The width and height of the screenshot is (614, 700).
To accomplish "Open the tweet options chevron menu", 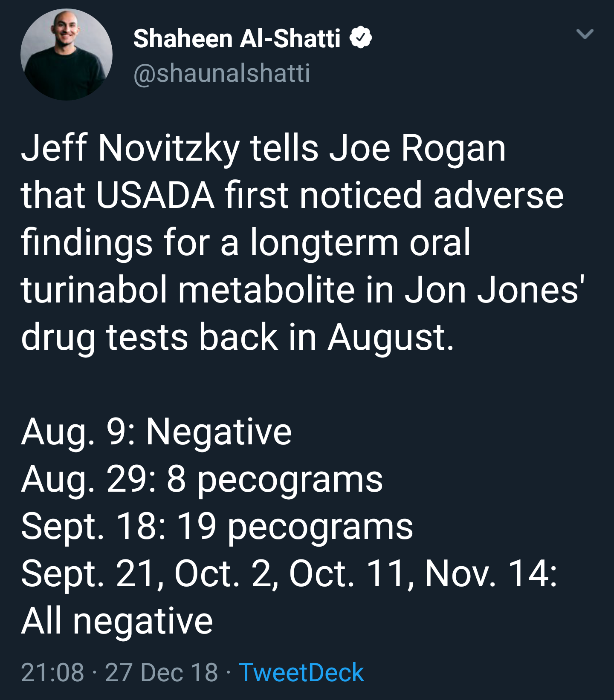I will (x=585, y=34).
